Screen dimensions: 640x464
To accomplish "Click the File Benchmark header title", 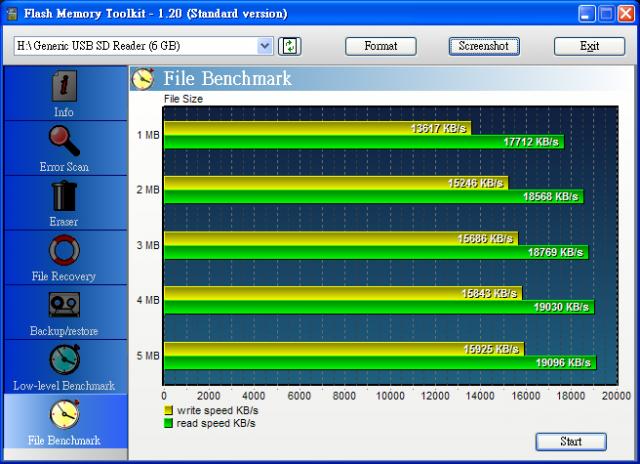I will [x=227, y=78].
